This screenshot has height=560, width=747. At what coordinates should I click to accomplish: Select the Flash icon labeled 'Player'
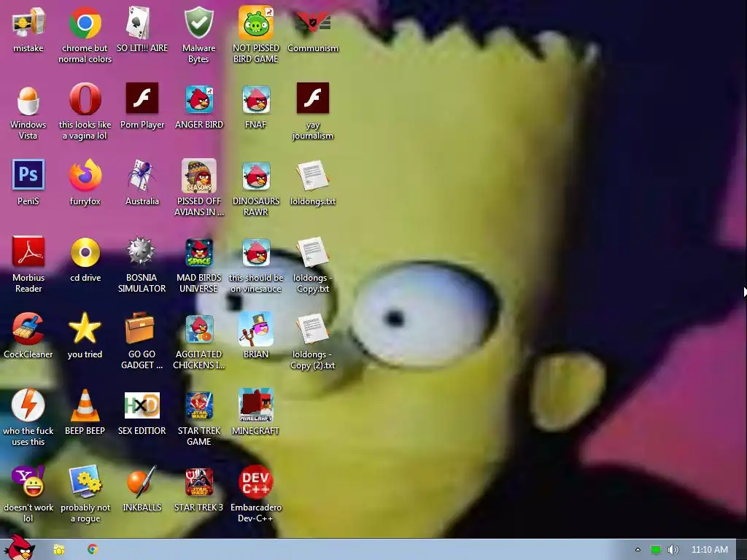click(142, 98)
